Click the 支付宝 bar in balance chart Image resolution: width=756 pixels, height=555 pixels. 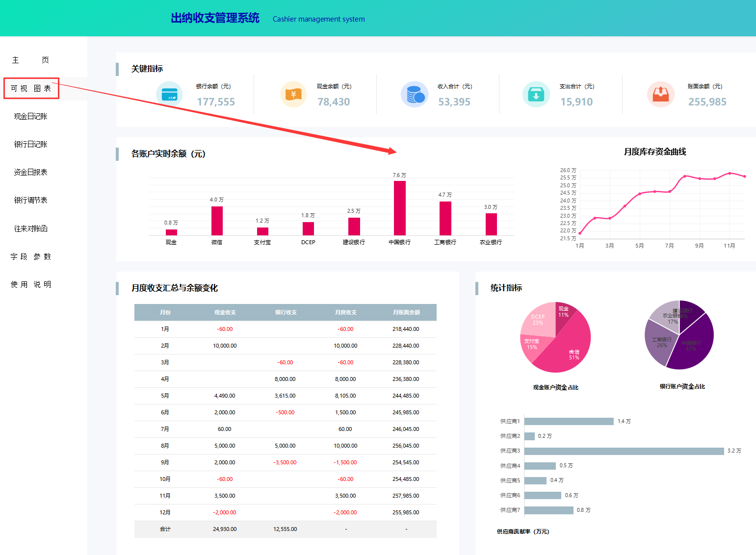click(262, 231)
